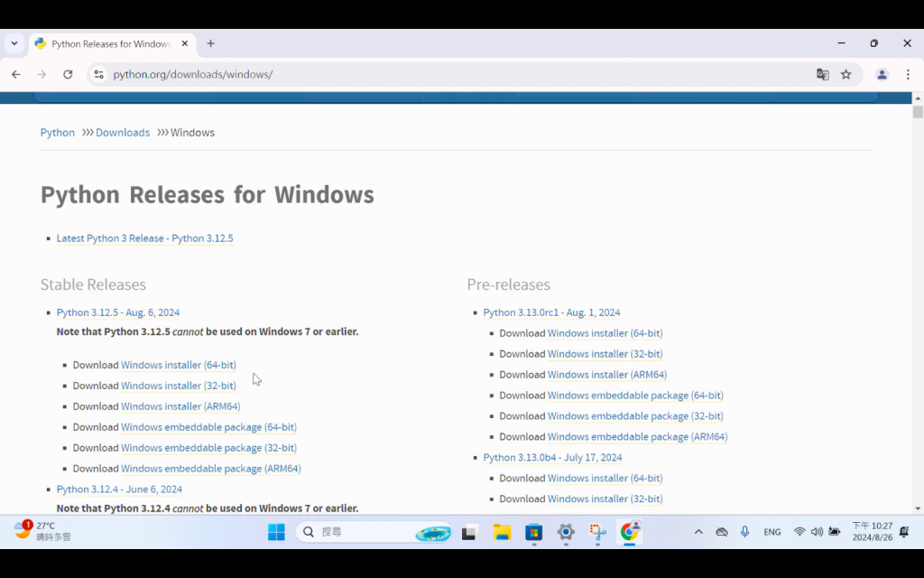This screenshot has height=578, width=924.
Task: Go back to the previous page
Action: pos(16,74)
